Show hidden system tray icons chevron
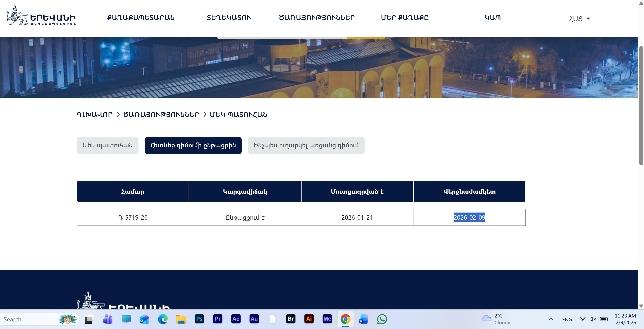Screen dimensions: 644x329 tap(551, 319)
